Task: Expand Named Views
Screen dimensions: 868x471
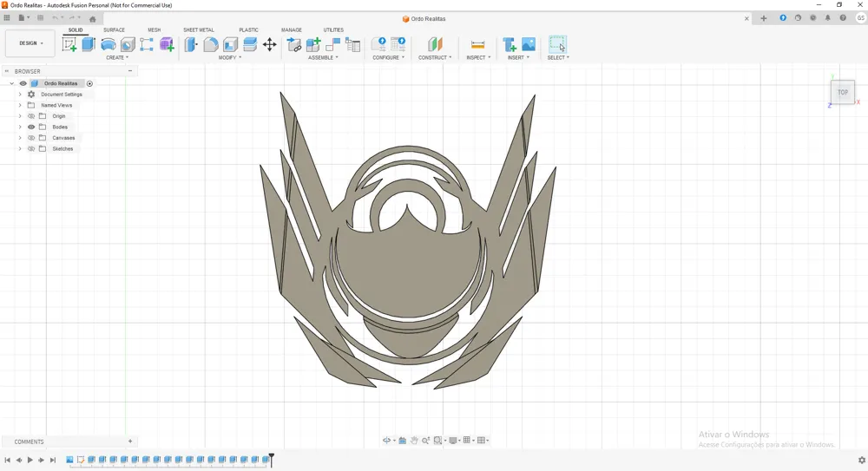Action: click(20, 105)
